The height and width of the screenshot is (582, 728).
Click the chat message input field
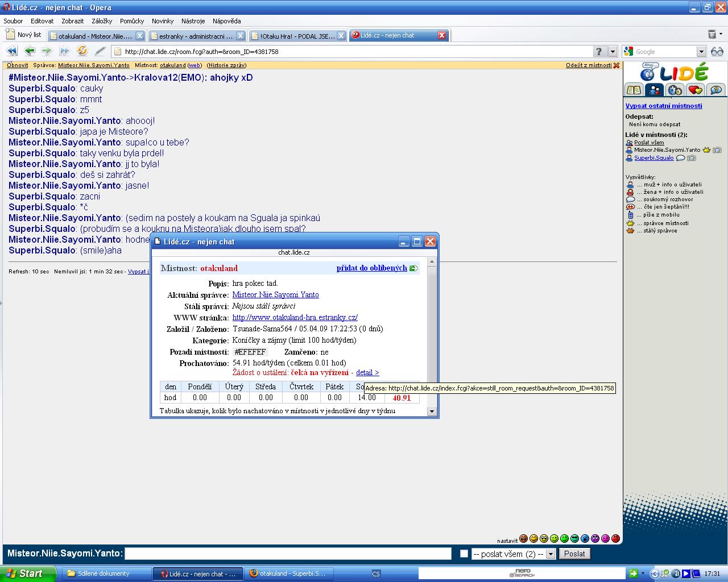coord(288,554)
